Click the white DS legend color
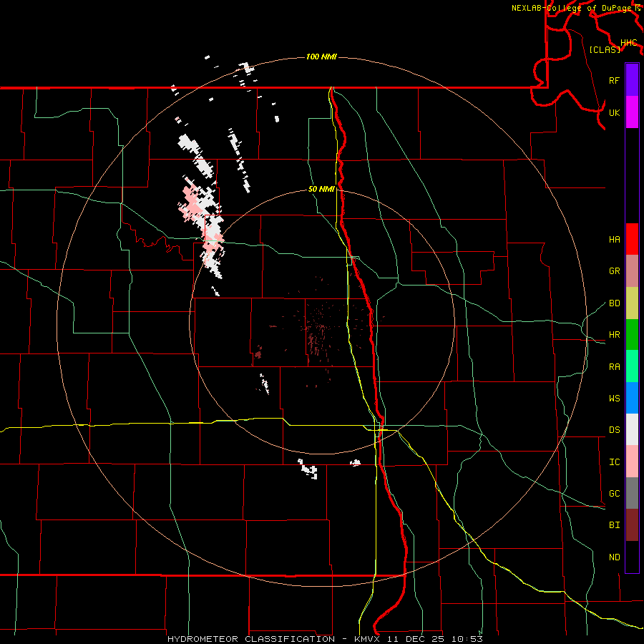Screen dimensions: 644x644 632,429
